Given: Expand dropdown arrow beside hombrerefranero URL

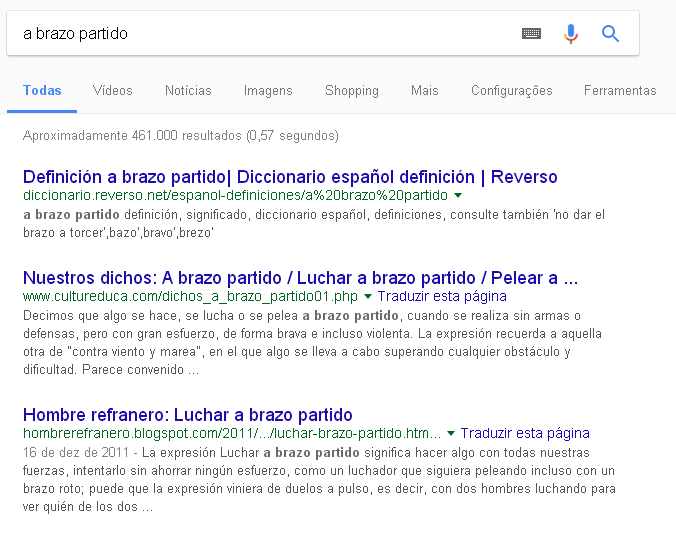Looking at the screenshot, I should (451, 434).
